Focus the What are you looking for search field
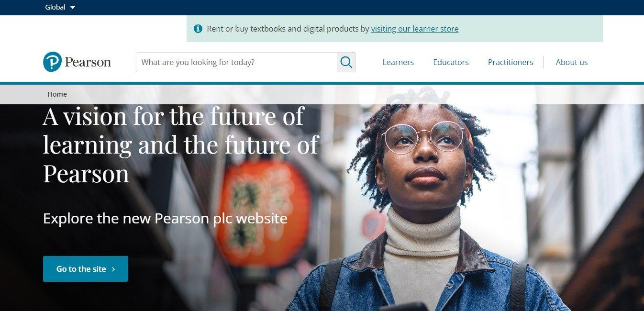This screenshot has height=311, width=644. [236, 62]
